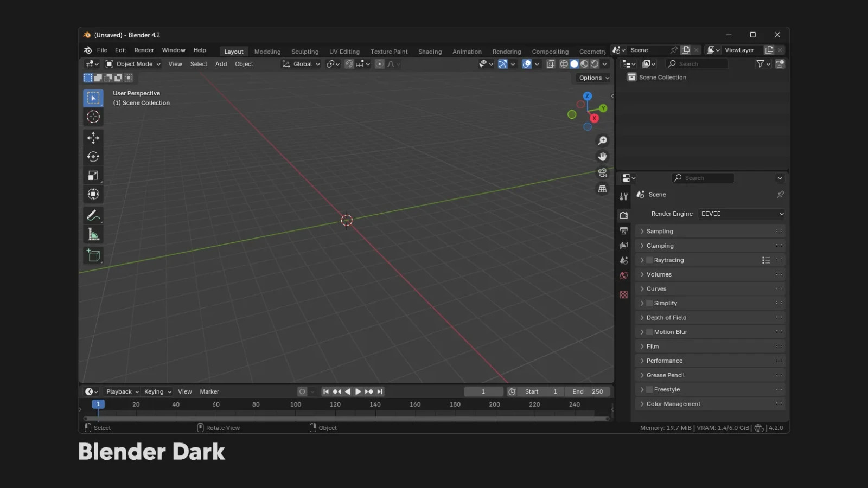Viewport: 868px width, 488px height.
Task: Switch to rendered viewport shading
Action: [595, 64]
